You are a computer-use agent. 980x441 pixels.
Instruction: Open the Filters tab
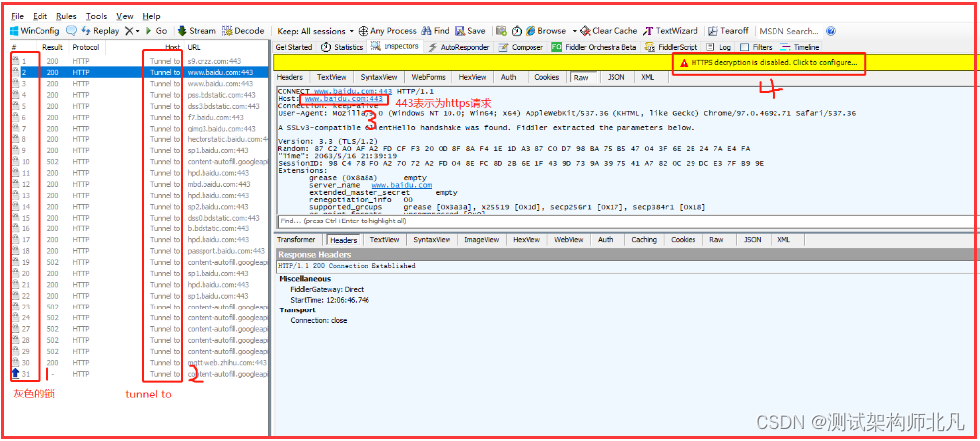[757, 47]
